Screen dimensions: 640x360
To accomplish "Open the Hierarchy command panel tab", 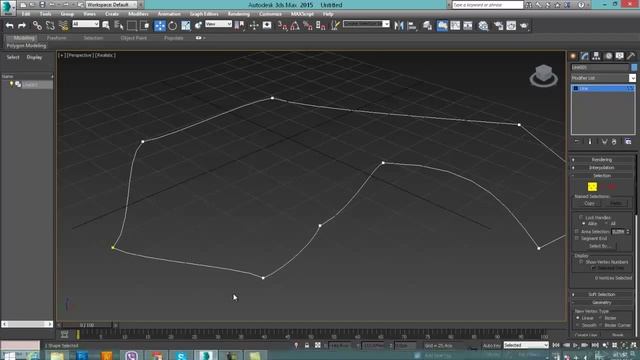I will coord(596,56).
